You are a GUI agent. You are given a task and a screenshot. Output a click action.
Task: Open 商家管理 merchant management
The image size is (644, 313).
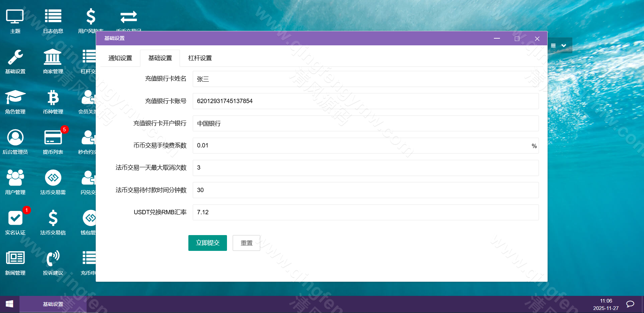point(53,60)
